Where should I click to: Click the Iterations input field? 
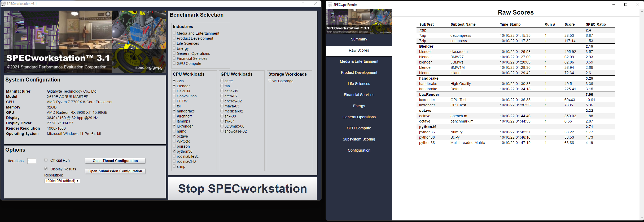coord(32,161)
